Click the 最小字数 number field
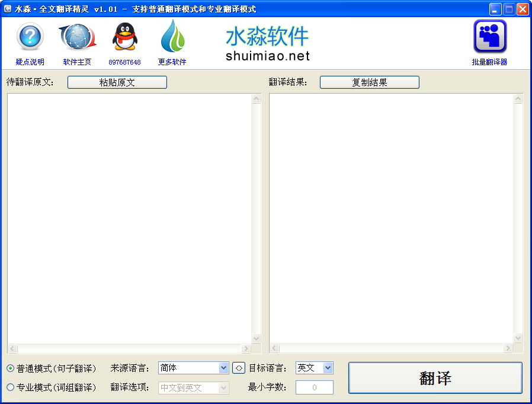Image resolution: width=532 pixels, height=404 pixels. click(x=315, y=387)
